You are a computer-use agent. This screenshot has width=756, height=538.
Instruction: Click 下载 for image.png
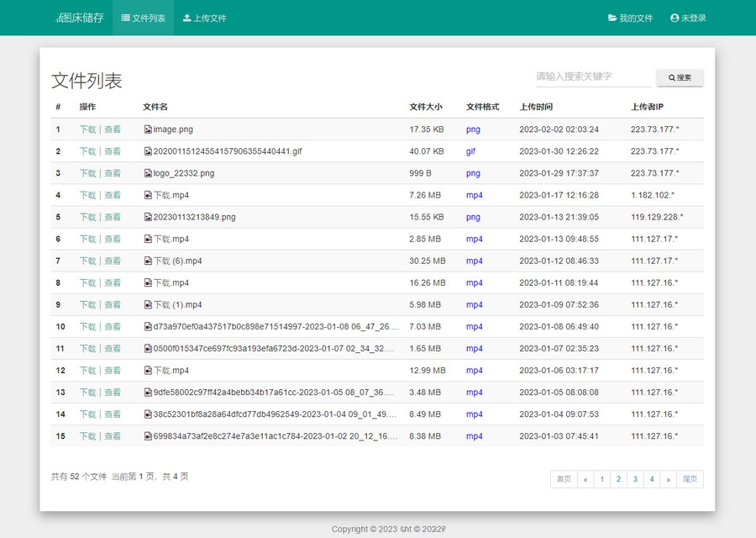tap(87, 129)
